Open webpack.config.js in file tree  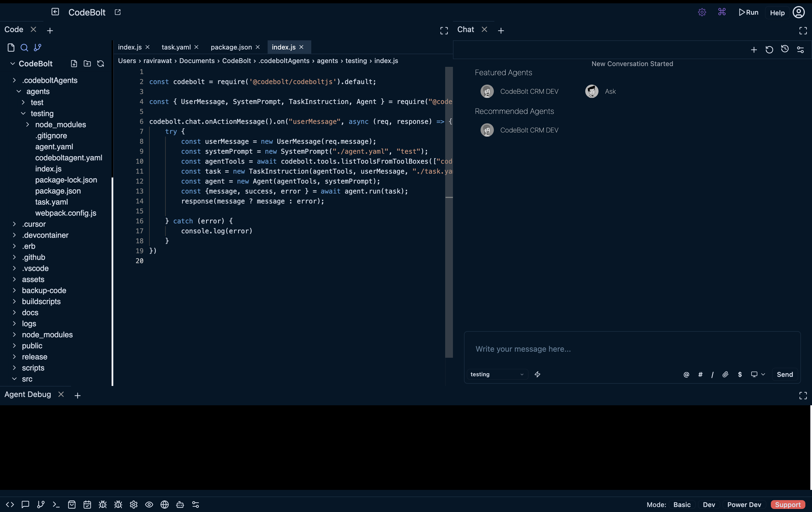66,213
